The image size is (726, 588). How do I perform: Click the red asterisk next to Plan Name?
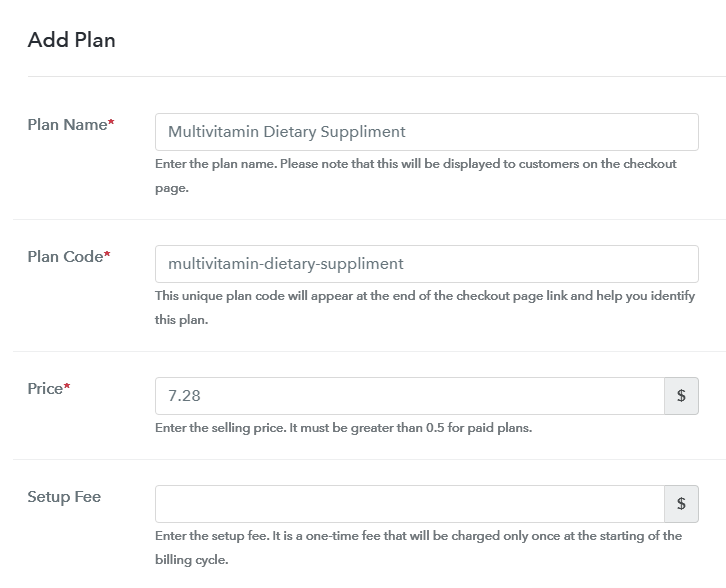(111, 122)
